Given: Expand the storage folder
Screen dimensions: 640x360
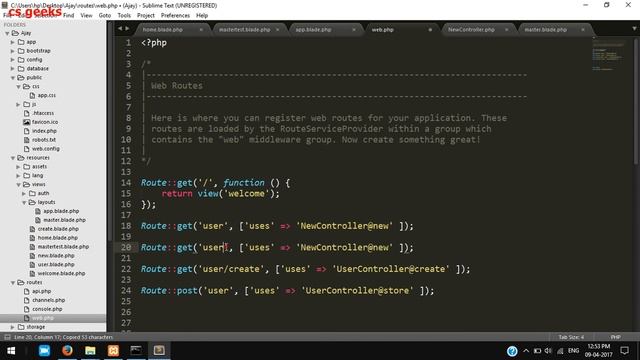Looking at the screenshot, I should 13,327.
